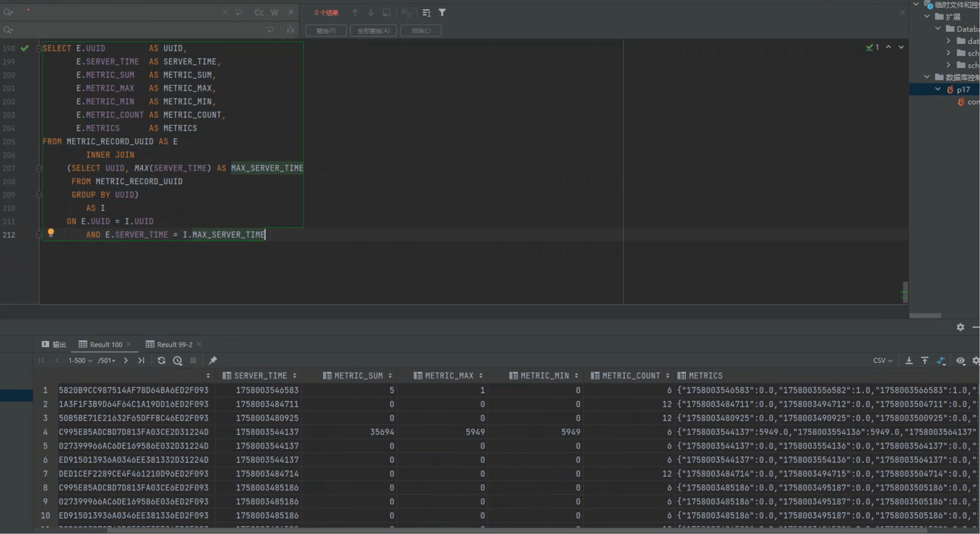Click the stop/cancel query square icon
The image size is (980, 534).
coord(193,361)
